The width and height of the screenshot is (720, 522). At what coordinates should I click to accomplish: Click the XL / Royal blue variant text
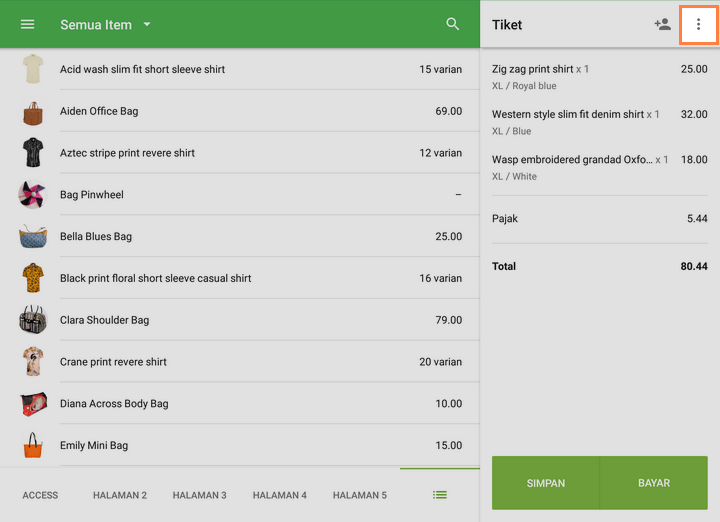[524, 86]
